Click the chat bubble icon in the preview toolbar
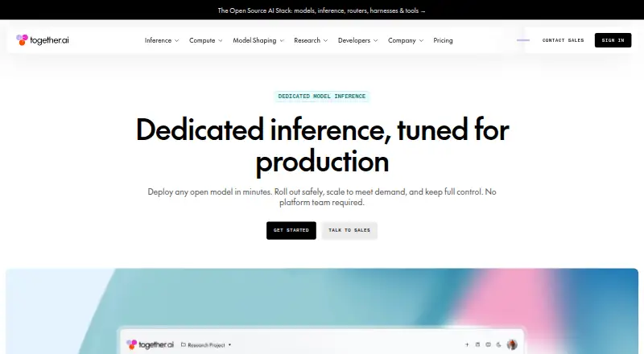644x354 pixels. pos(489,344)
